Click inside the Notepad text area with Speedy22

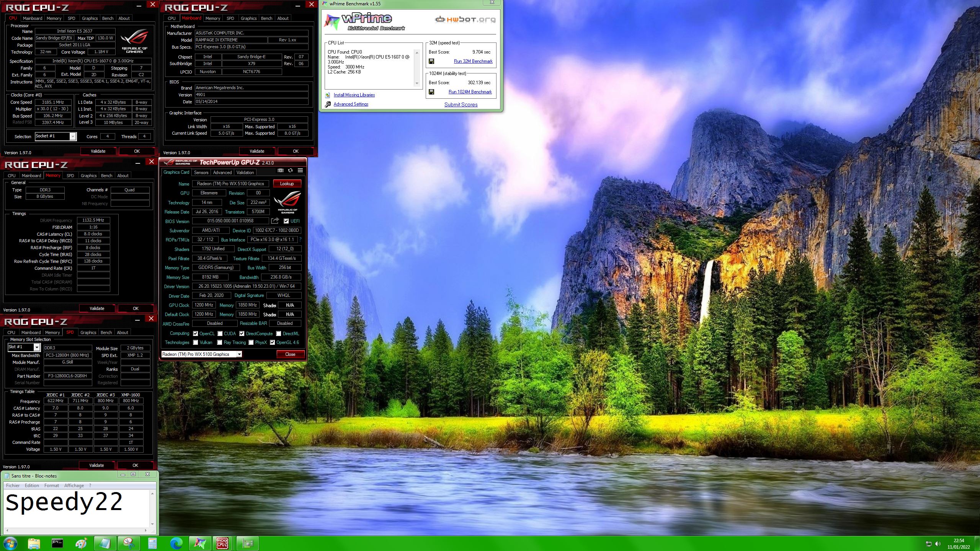pyautogui.click(x=77, y=508)
